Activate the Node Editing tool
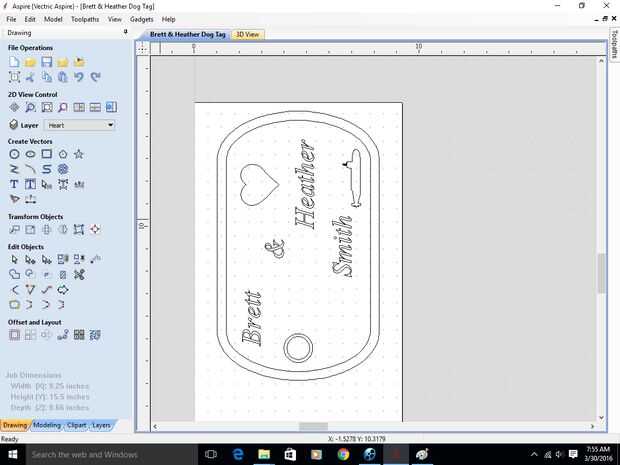This screenshot has height=465, width=620. (30, 259)
